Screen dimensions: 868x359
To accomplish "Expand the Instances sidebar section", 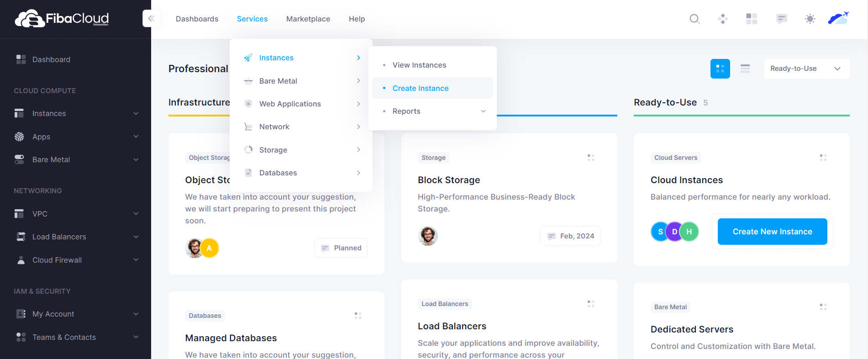I will [x=76, y=113].
